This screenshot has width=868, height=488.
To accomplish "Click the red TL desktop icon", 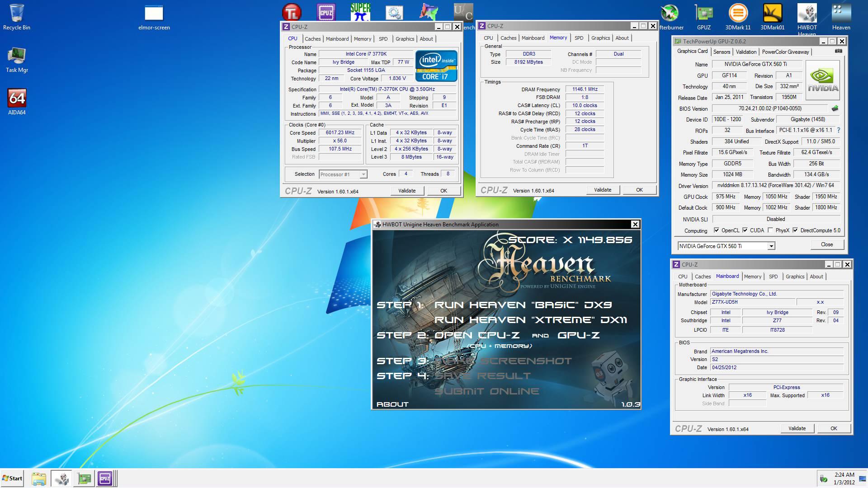I will click(x=292, y=12).
